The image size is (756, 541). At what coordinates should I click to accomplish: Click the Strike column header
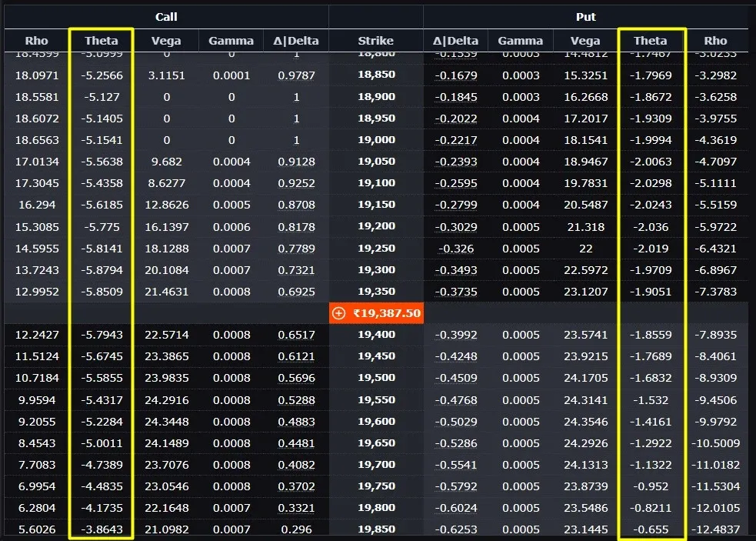[375, 41]
